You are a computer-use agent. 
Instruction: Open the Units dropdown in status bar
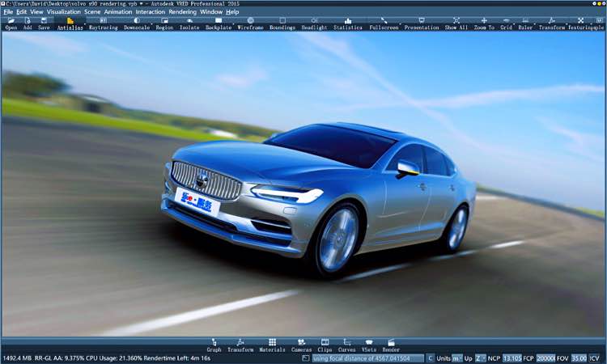click(x=457, y=358)
